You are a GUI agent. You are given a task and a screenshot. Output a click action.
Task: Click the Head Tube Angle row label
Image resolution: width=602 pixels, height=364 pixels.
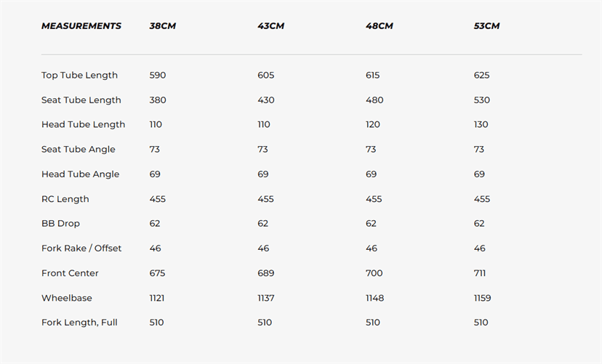pyautogui.click(x=80, y=174)
